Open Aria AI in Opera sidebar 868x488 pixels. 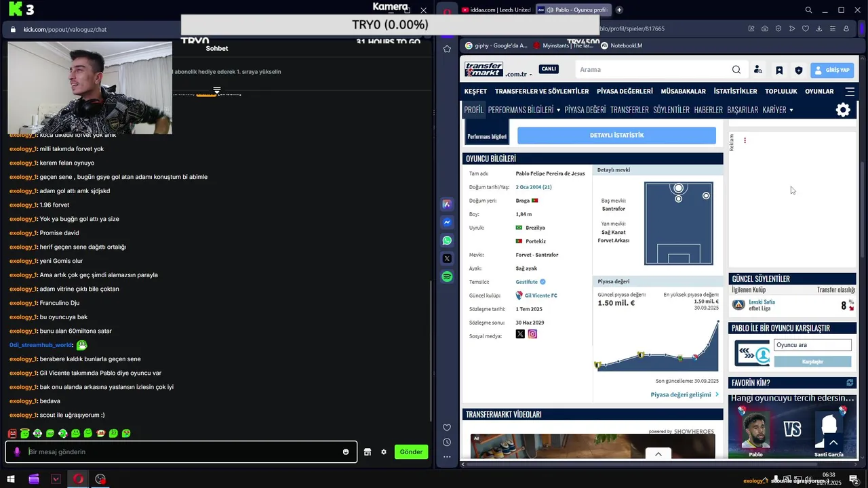point(447,204)
